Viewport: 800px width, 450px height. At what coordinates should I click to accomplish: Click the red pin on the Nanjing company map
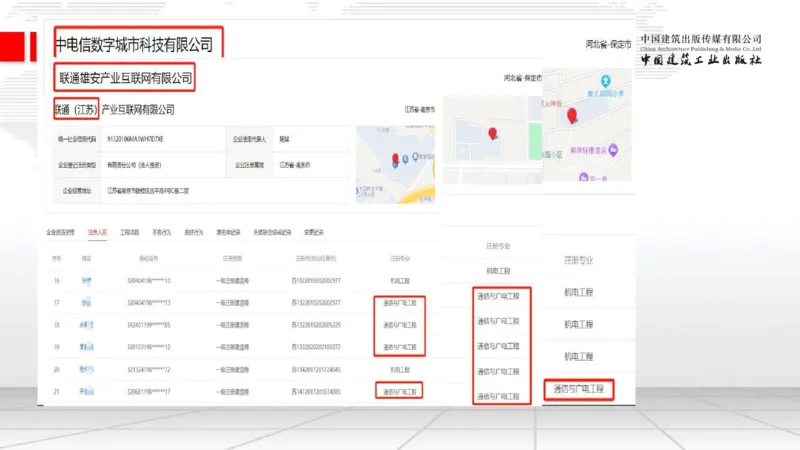tap(395, 159)
